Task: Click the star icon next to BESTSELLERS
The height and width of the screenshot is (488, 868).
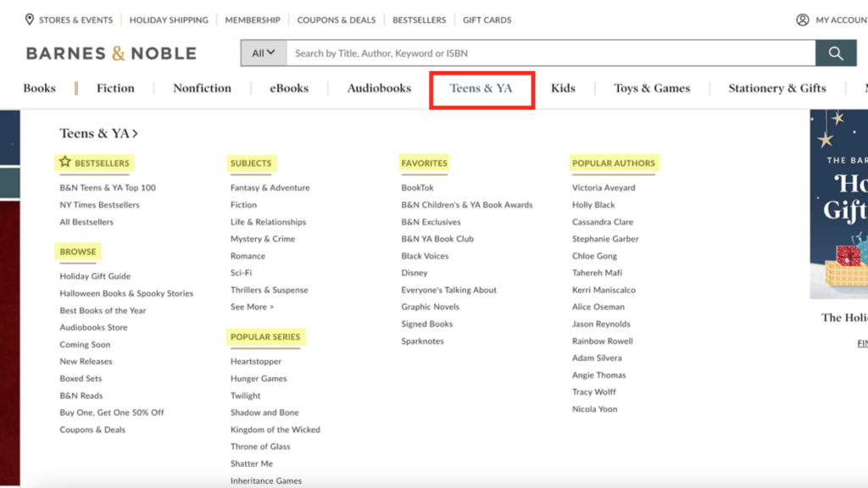Action: (x=64, y=162)
